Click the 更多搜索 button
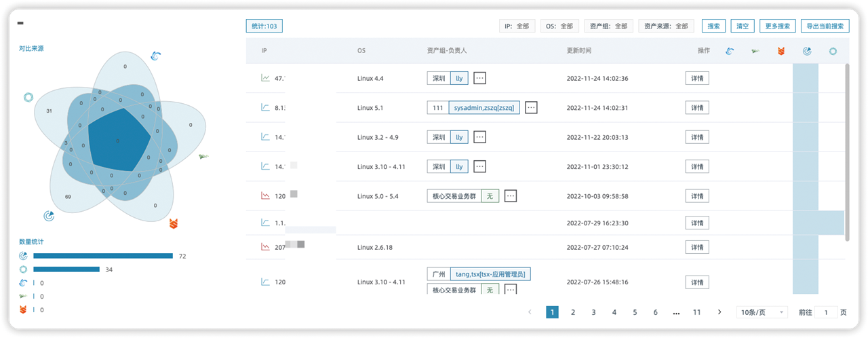868x338 pixels. (777, 26)
